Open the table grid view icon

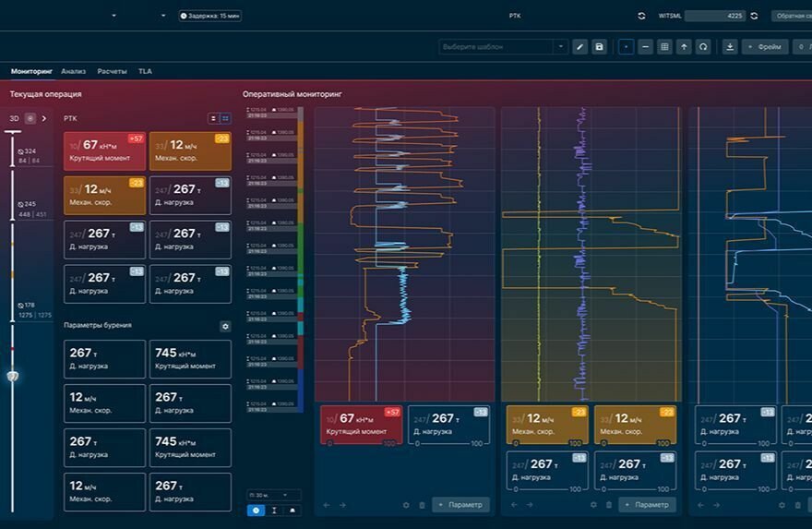coord(664,47)
